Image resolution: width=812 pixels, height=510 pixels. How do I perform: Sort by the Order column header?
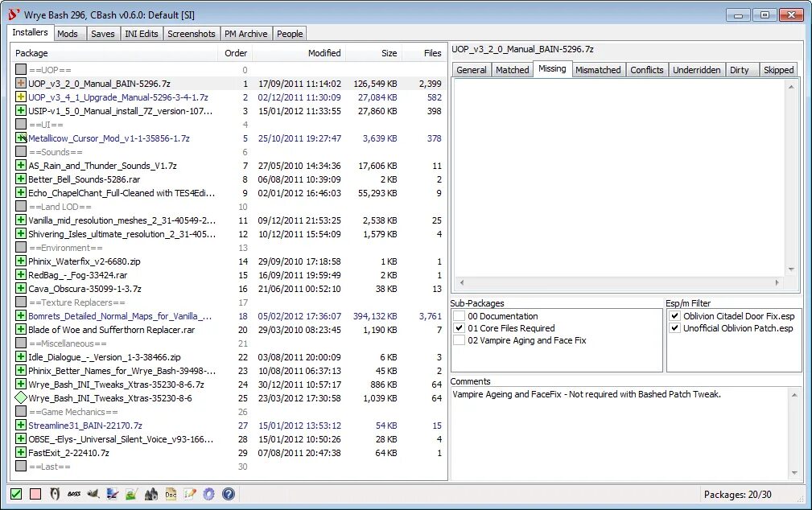(x=236, y=53)
